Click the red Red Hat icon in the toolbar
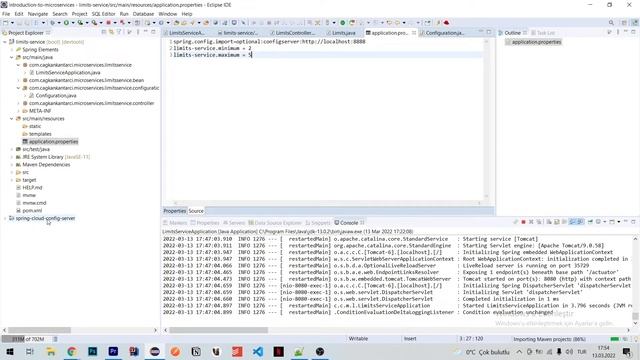 [x=446, y=23]
